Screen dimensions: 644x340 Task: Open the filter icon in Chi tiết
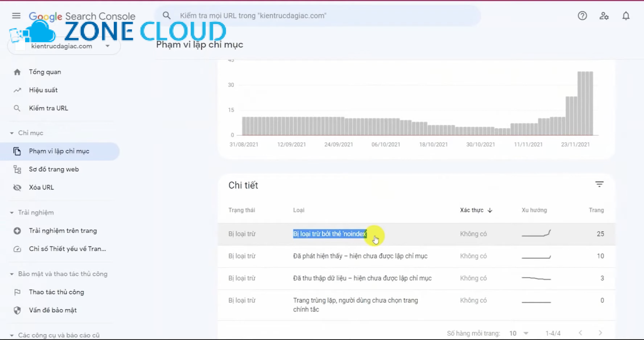(599, 184)
